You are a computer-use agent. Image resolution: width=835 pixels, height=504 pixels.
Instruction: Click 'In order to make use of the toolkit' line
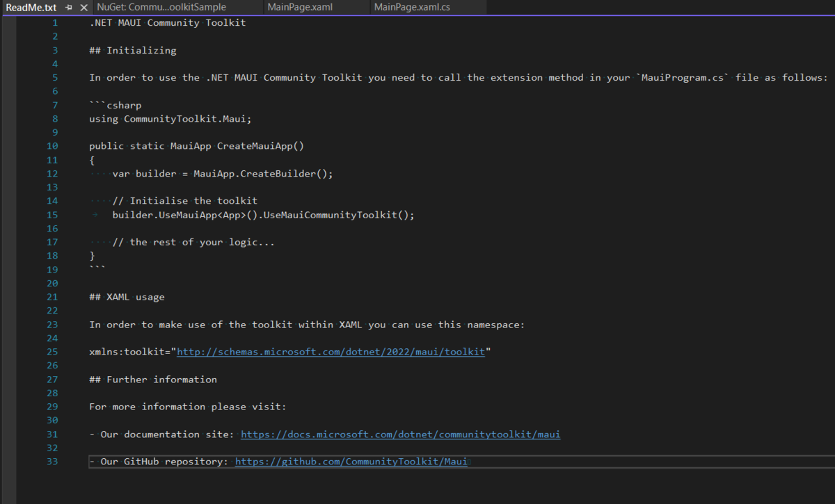307,325
